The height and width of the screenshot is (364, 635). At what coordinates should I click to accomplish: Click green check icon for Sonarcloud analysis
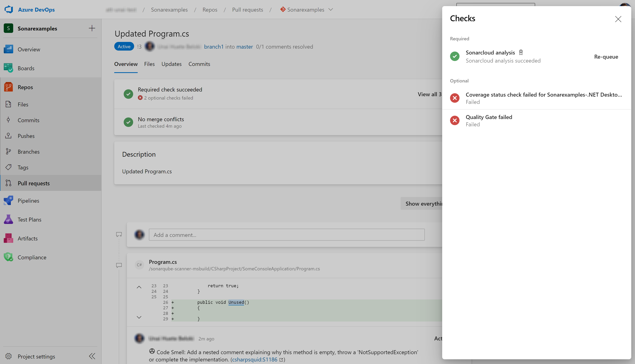(455, 56)
